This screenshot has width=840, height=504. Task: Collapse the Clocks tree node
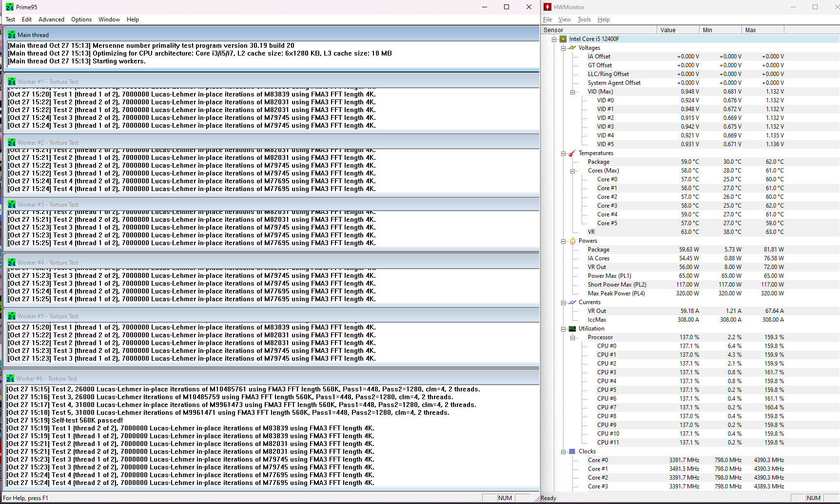point(563,451)
